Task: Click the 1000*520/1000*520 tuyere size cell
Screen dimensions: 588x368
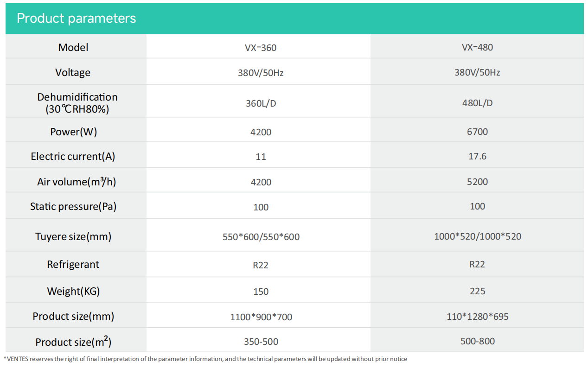Action: [x=477, y=236]
